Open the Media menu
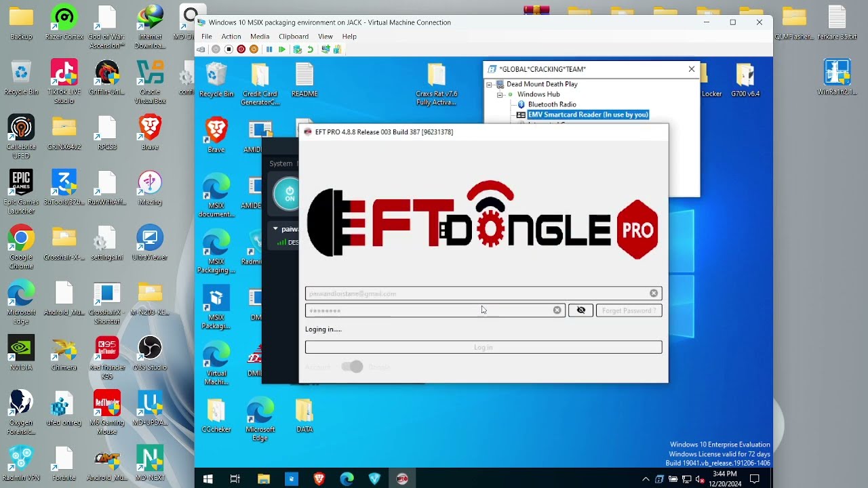 [260, 37]
